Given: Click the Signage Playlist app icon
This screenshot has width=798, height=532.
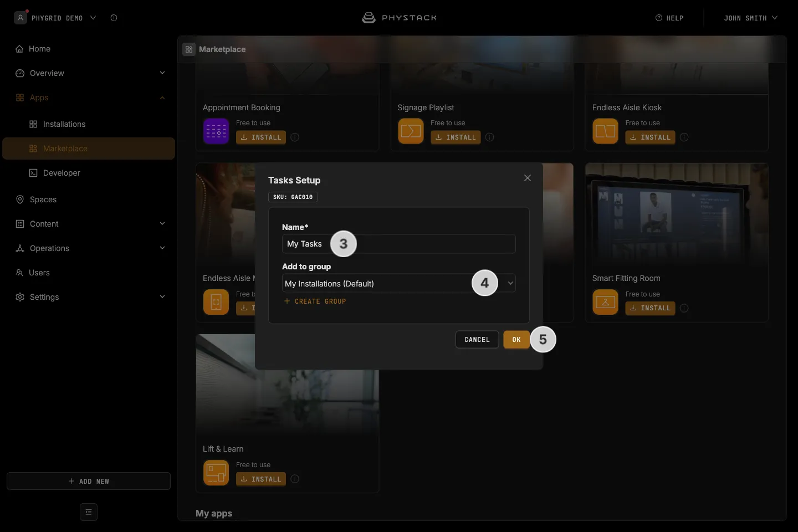Looking at the screenshot, I should point(411,131).
